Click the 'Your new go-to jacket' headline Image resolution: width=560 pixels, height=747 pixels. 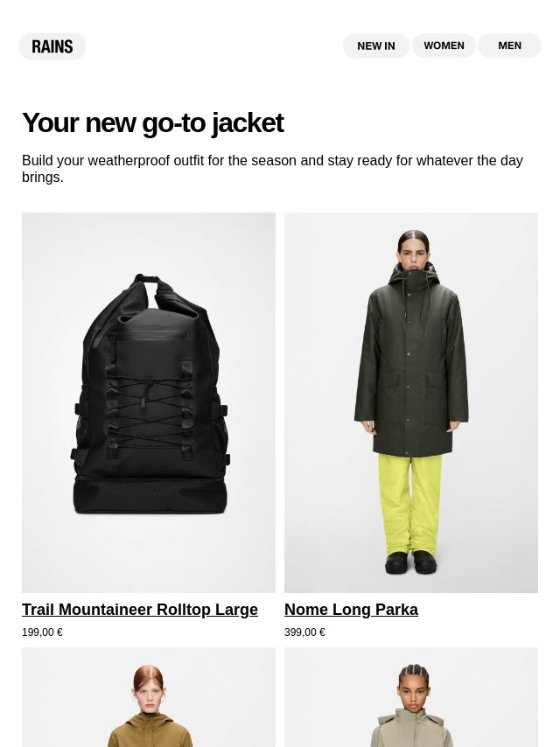tap(152, 123)
